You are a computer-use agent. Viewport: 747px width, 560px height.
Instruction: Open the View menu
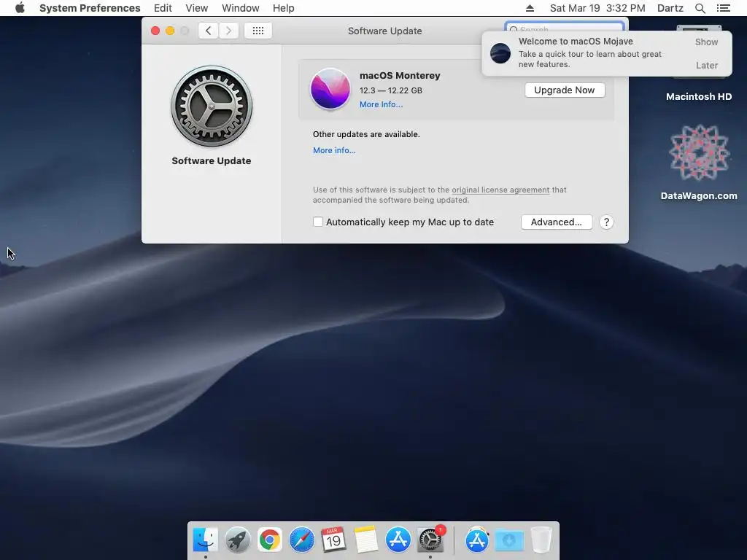[x=197, y=8]
